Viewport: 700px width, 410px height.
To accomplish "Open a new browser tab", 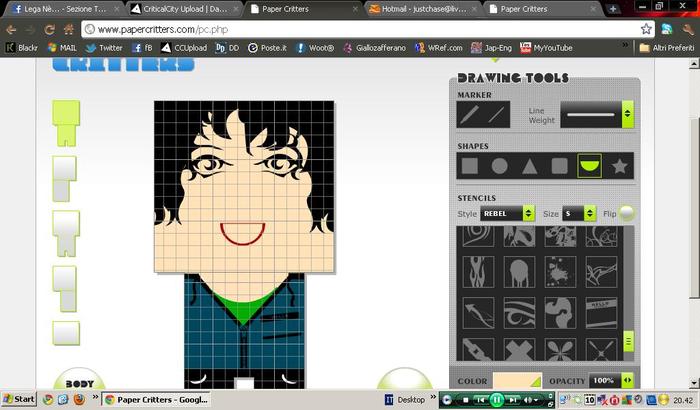I will coord(612,9).
